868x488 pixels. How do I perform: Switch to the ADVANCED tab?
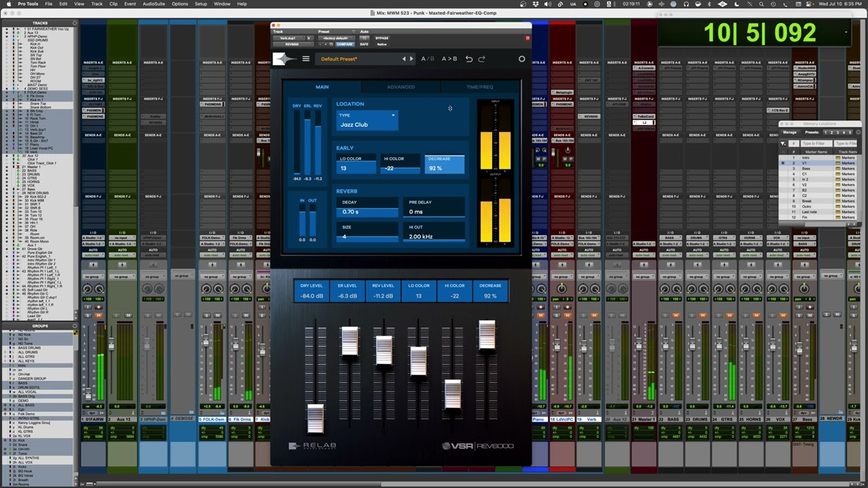[401, 87]
